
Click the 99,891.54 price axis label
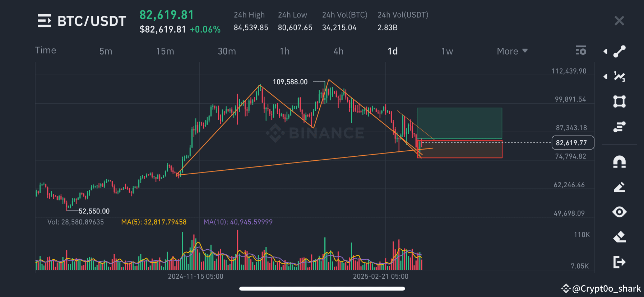pyautogui.click(x=570, y=99)
